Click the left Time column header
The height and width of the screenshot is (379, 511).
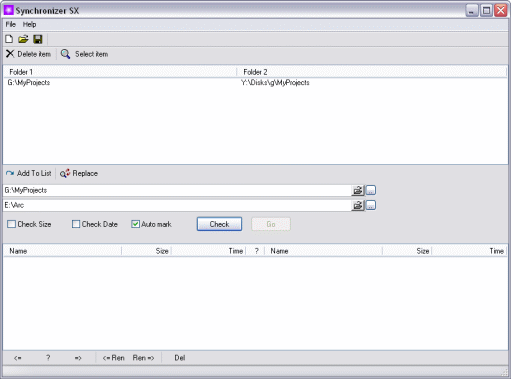208,251
